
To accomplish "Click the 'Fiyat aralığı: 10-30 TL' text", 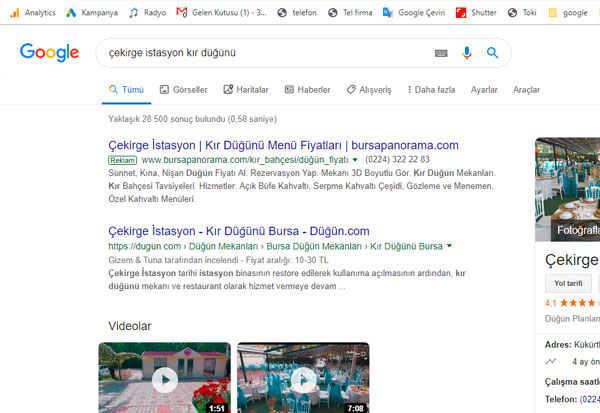I will (287, 260).
